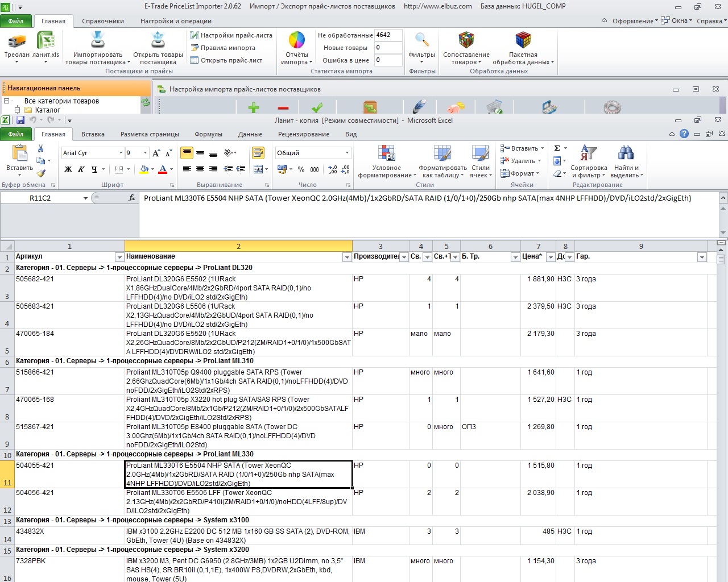Click the refresh icon in navigation panel
Viewport: 728px width, 582px height.
click(146, 102)
